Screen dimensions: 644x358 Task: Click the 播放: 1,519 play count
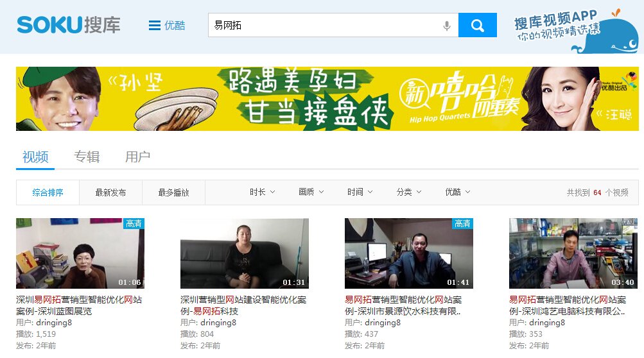point(36,334)
